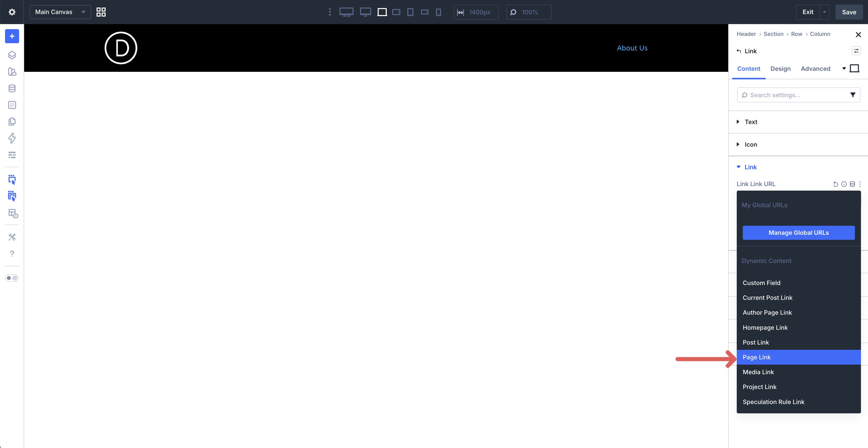
Task: Open the Global Data panel
Action: tap(12, 88)
